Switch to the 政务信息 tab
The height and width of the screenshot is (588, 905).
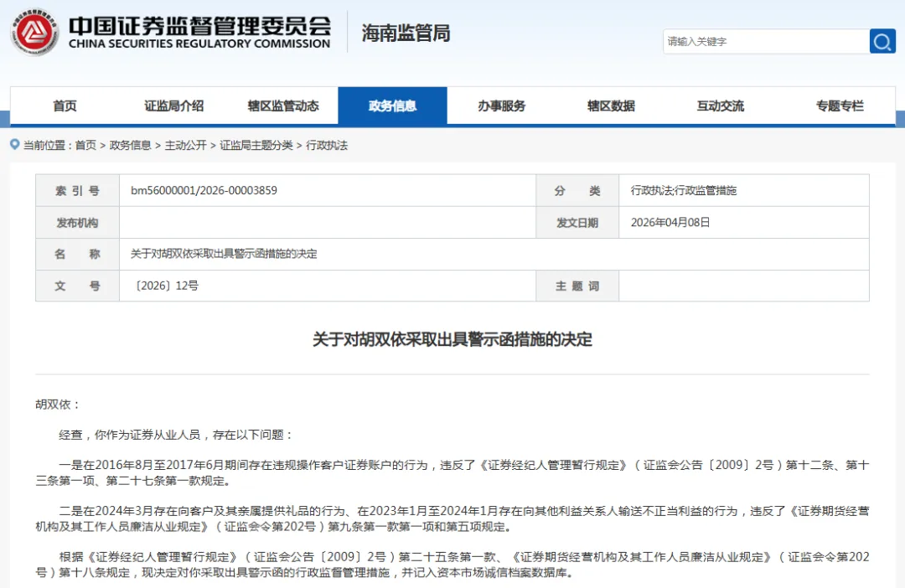coord(392,106)
